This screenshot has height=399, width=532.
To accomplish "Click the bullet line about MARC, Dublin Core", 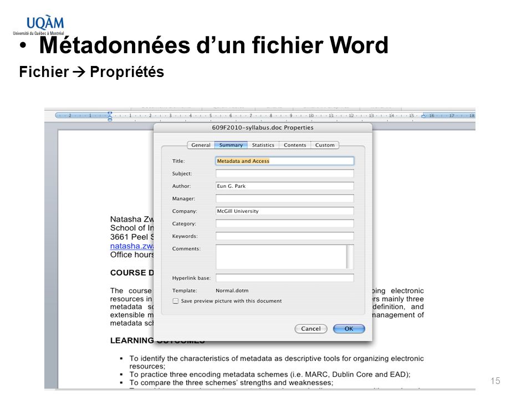I will click(270, 374).
